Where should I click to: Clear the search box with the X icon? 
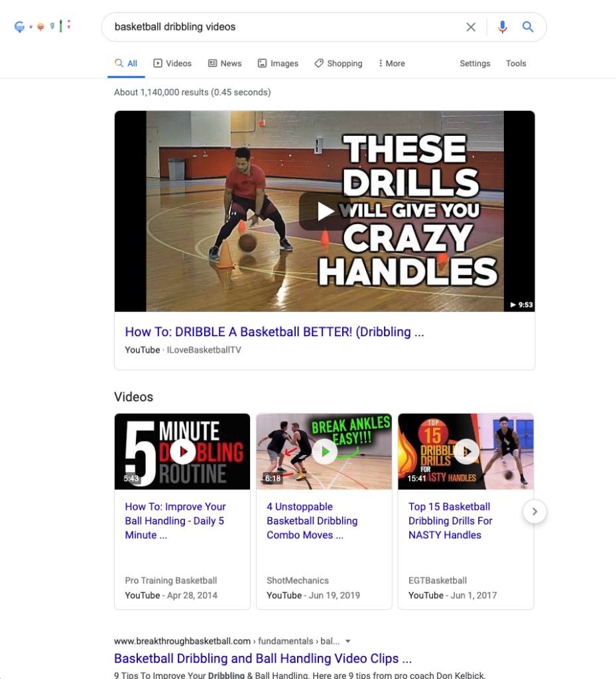[x=471, y=27]
